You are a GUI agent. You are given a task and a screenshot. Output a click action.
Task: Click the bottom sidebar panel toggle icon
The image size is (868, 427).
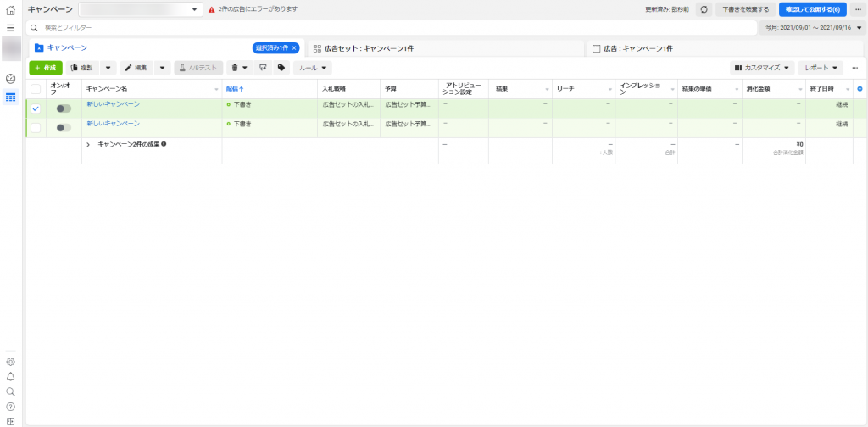coord(10,421)
